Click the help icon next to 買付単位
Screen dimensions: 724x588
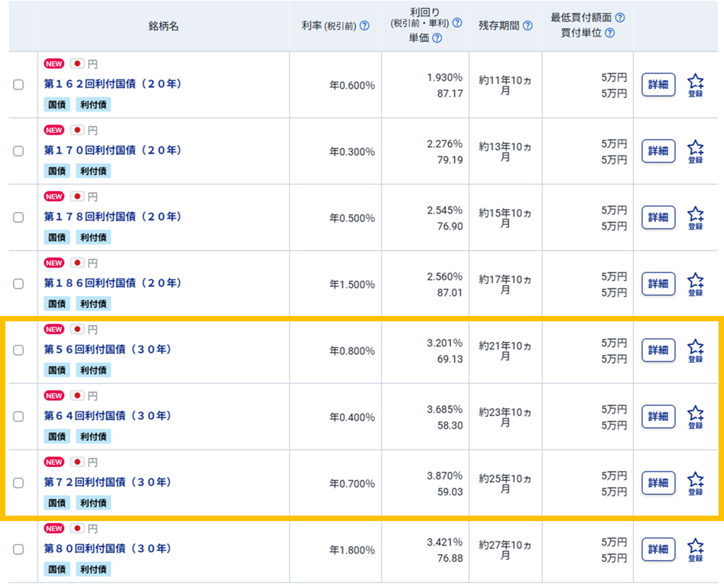[610, 33]
